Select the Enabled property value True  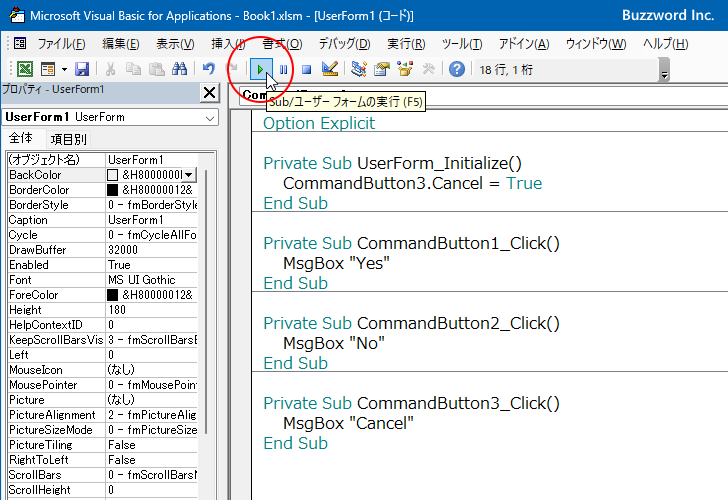152,265
